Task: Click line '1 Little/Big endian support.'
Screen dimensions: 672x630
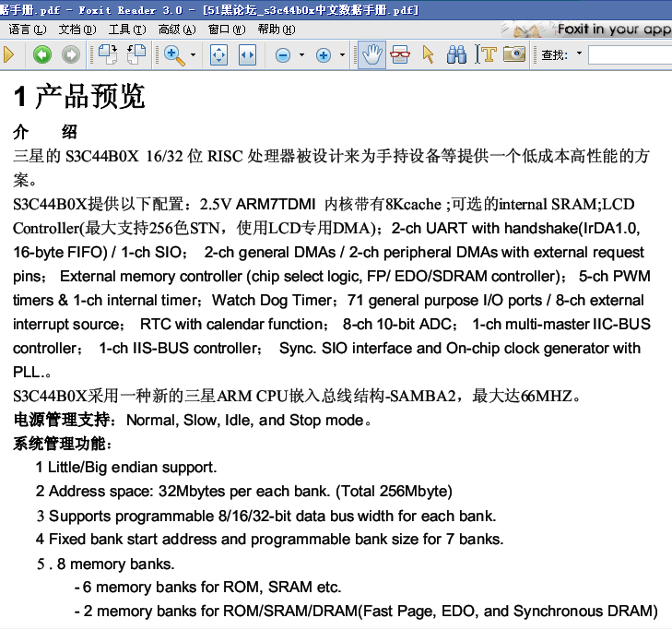Action: 126,468
